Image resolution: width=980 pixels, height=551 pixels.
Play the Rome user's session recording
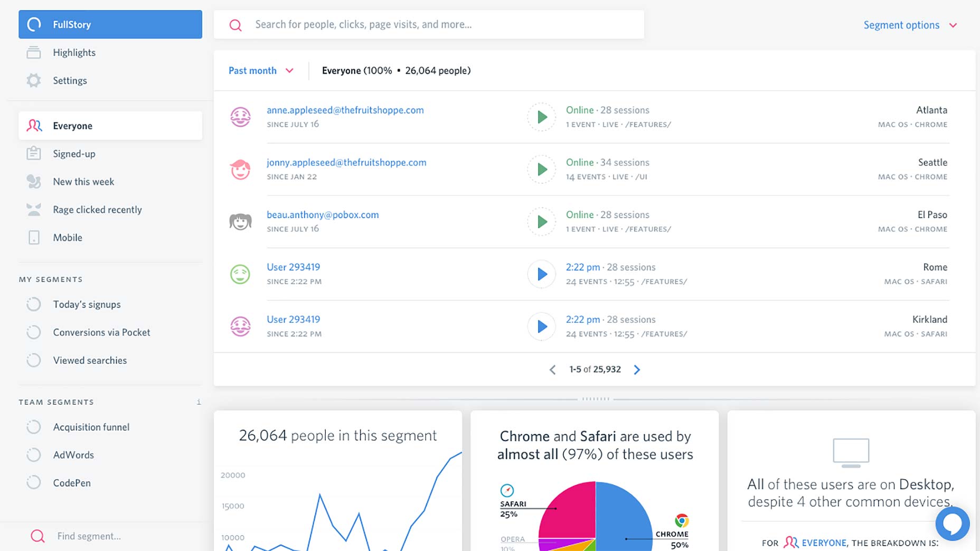(541, 274)
